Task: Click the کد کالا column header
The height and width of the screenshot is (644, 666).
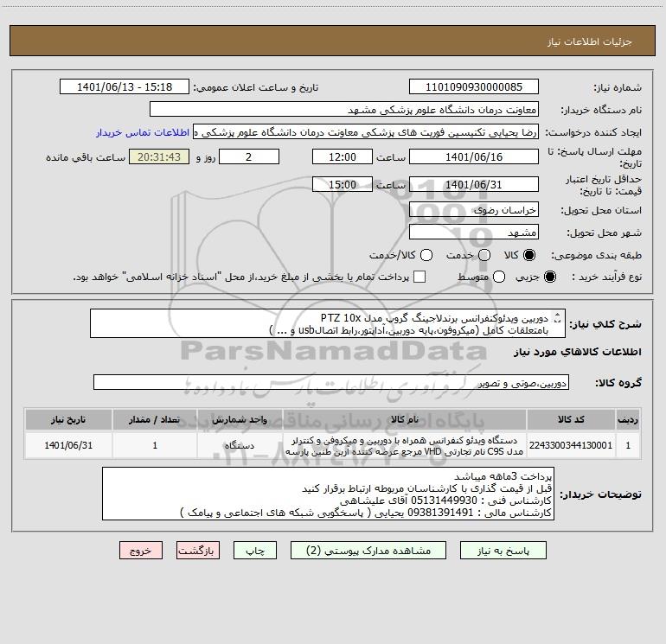Action: coord(571,419)
